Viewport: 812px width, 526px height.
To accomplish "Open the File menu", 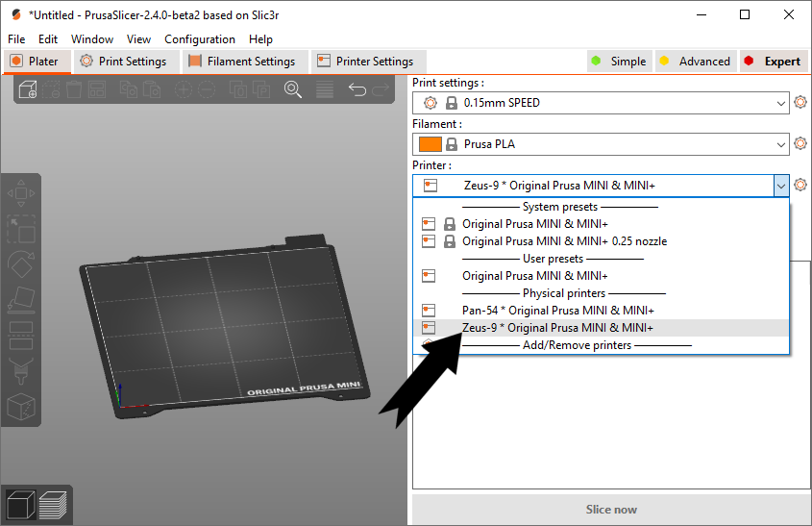I will [x=16, y=39].
